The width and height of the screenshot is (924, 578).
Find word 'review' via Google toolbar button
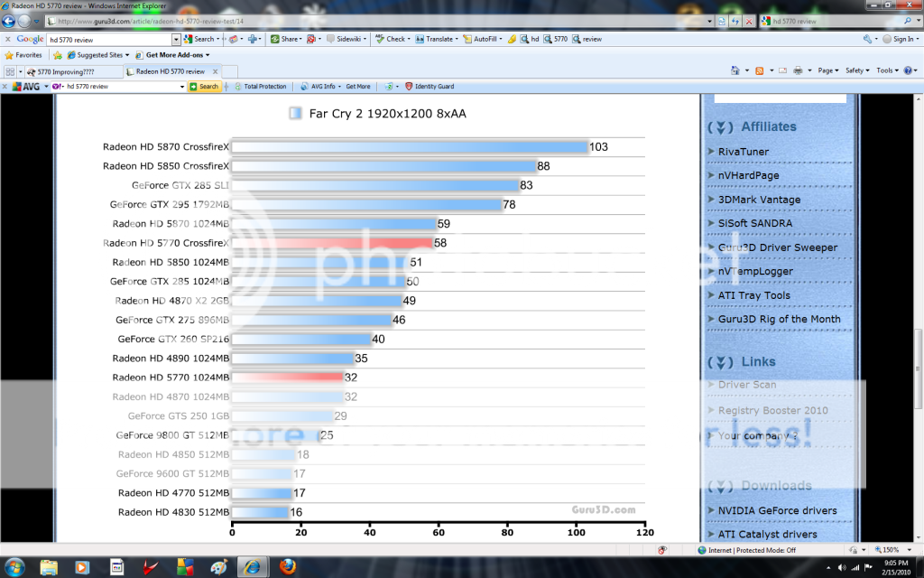[587, 39]
